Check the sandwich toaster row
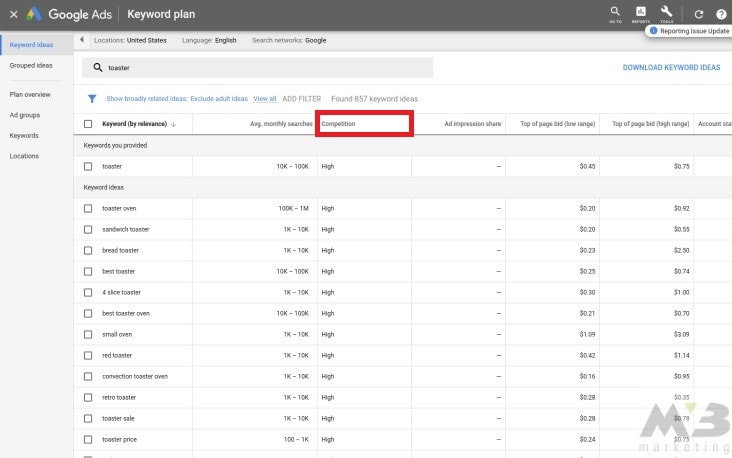 pyautogui.click(x=88, y=229)
